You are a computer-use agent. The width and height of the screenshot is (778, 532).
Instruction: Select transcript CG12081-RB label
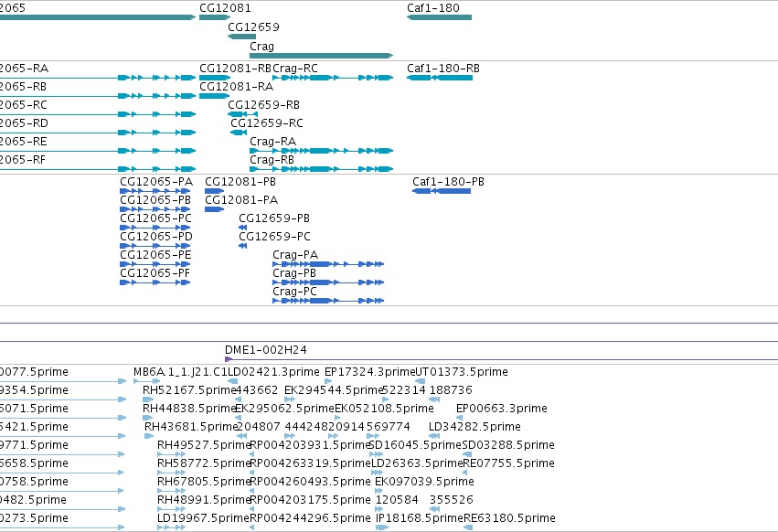(x=235, y=69)
